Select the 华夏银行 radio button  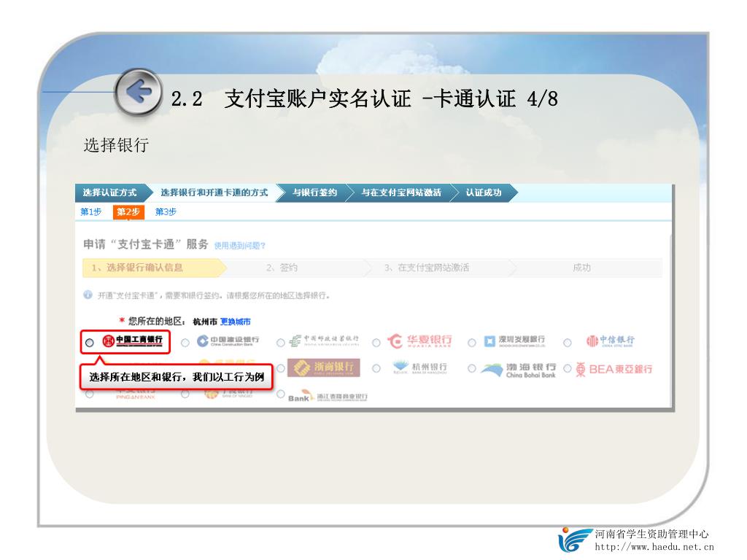coord(376,343)
